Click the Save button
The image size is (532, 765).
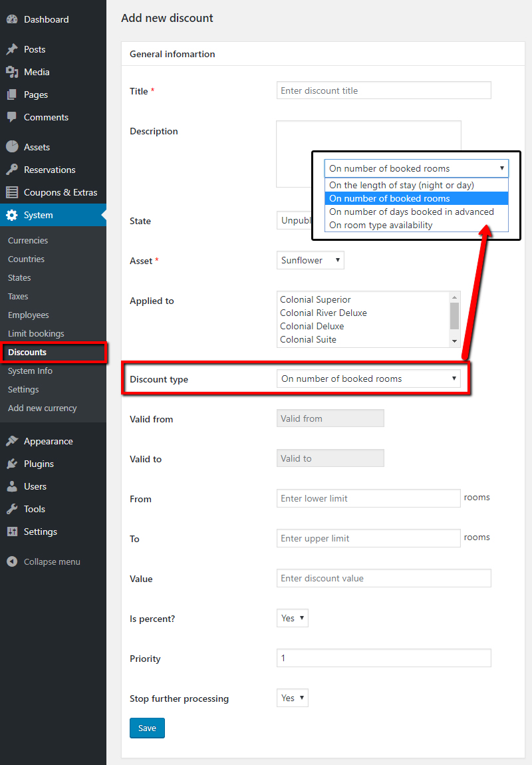pos(147,728)
